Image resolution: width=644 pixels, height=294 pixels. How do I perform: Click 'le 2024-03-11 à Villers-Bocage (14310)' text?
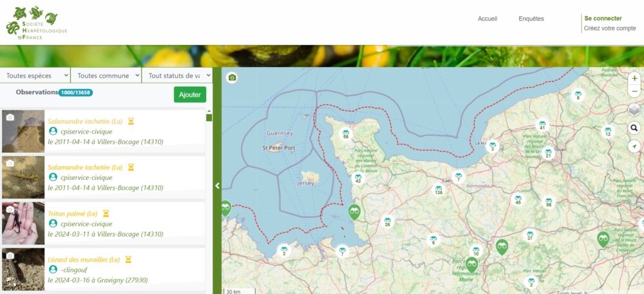tap(106, 234)
